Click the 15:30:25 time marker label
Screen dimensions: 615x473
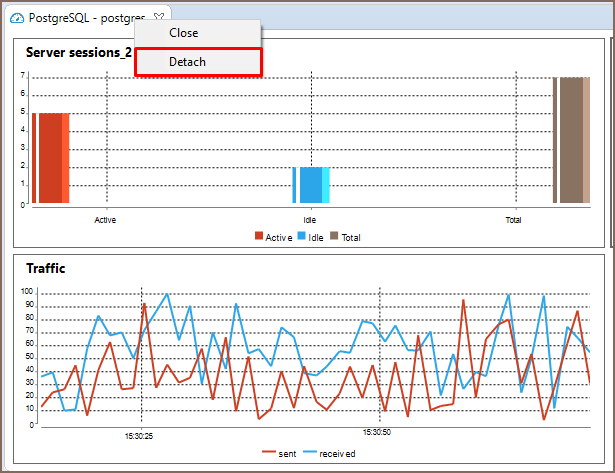(x=138, y=435)
